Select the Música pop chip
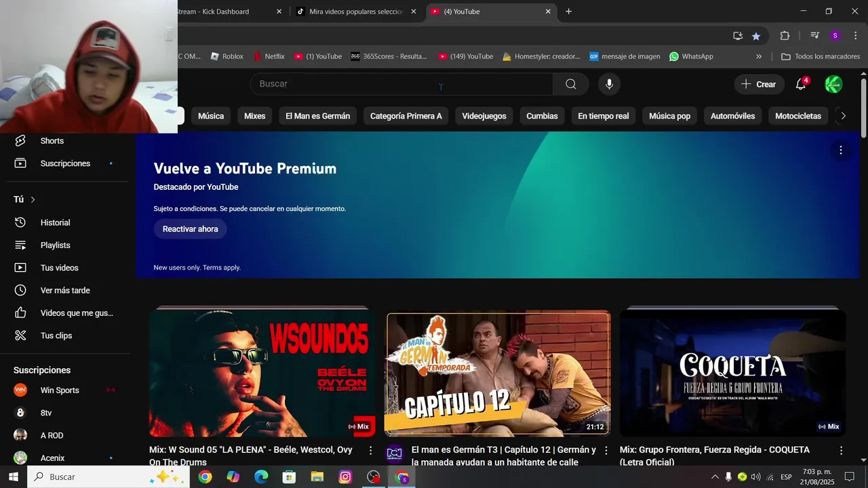The width and height of the screenshot is (868, 488). (670, 116)
